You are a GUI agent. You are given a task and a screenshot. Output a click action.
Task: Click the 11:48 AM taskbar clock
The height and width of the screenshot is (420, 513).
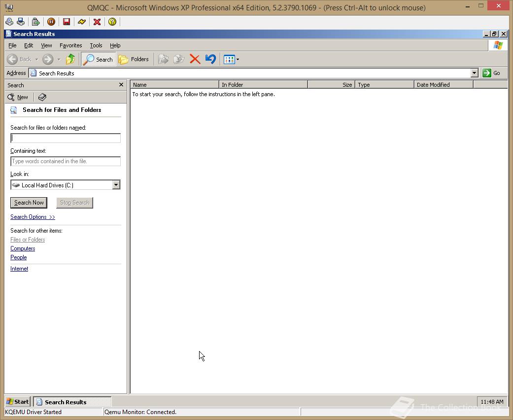pos(492,402)
